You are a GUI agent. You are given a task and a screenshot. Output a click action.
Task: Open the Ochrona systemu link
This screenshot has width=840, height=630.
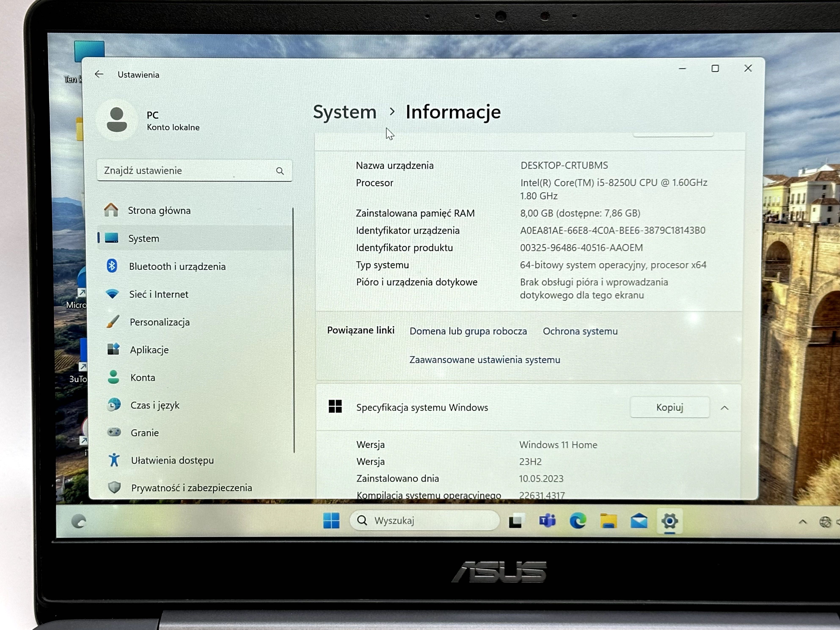tap(580, 331)
